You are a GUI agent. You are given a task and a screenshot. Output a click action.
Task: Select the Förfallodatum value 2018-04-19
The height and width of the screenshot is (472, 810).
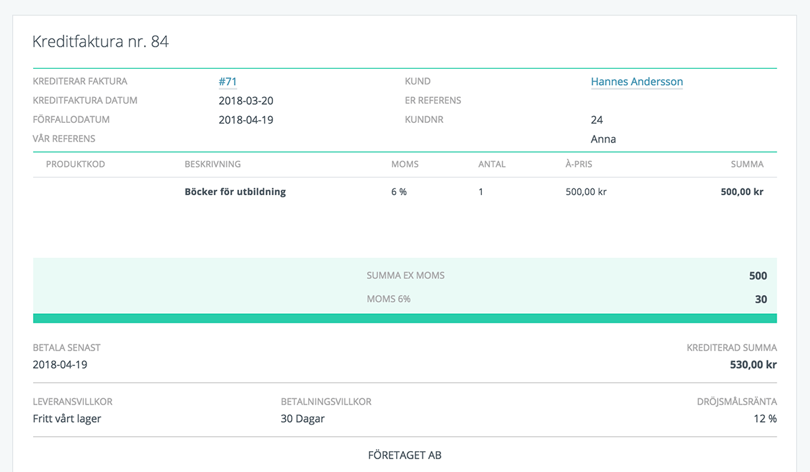click(x=245, y=120)
